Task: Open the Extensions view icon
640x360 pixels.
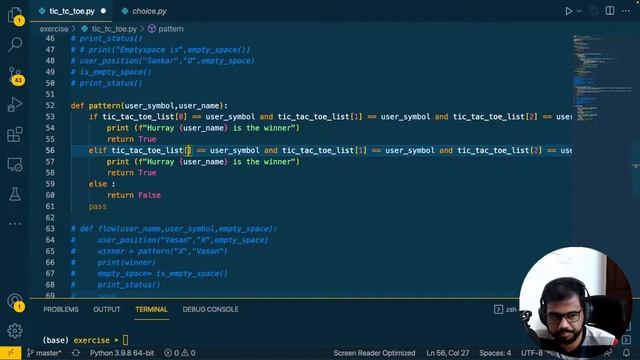Action: pos(15,134)
